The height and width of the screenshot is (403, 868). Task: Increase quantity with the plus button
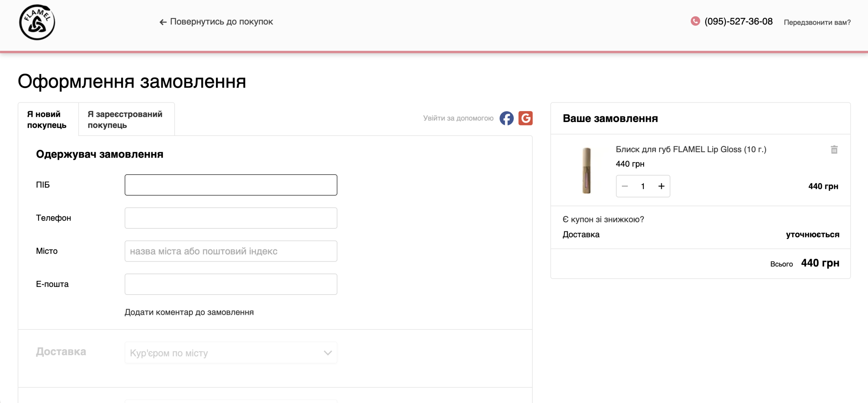(661, 186)
